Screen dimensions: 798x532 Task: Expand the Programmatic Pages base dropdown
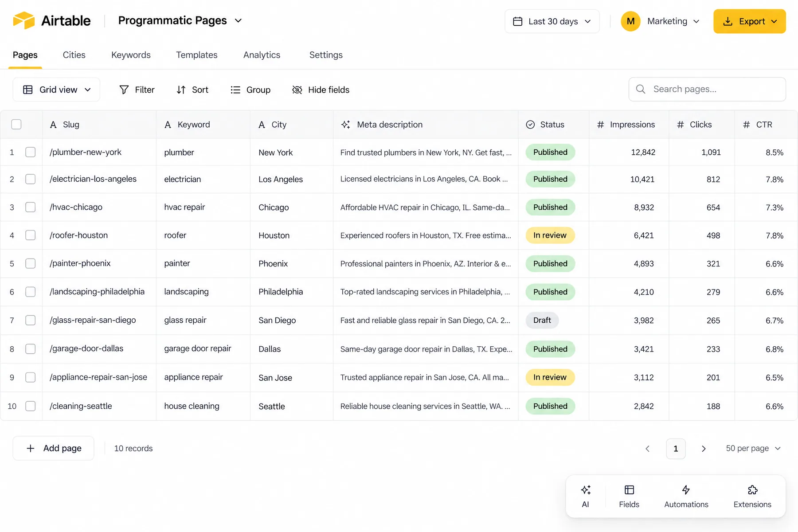pos(180,20)
